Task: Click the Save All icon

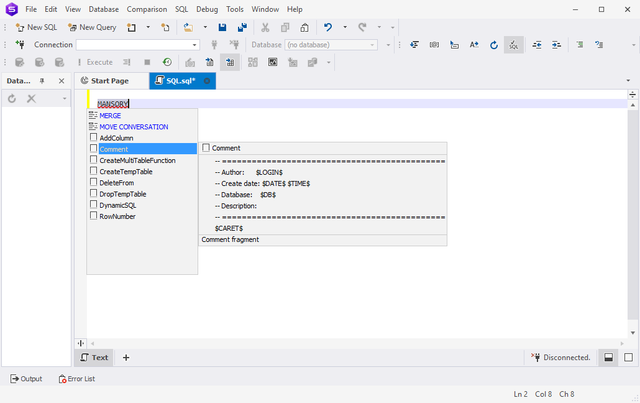Action: [x=242, y=27]
